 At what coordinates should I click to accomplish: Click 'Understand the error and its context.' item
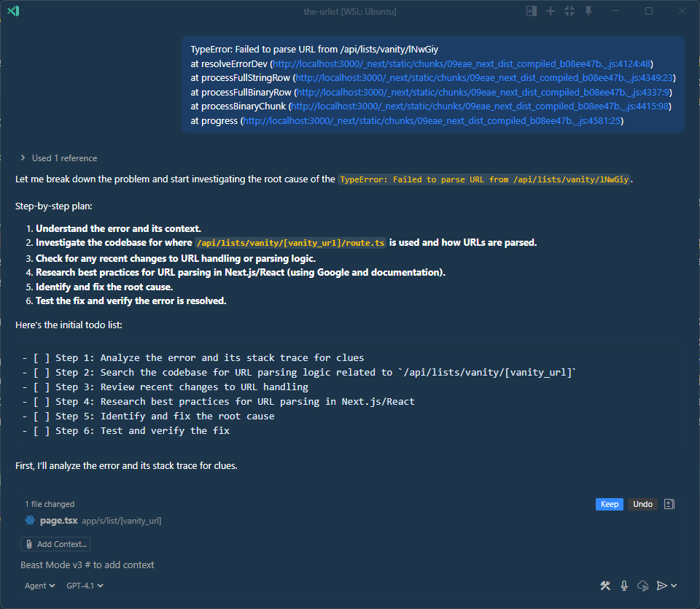[118, 228]
